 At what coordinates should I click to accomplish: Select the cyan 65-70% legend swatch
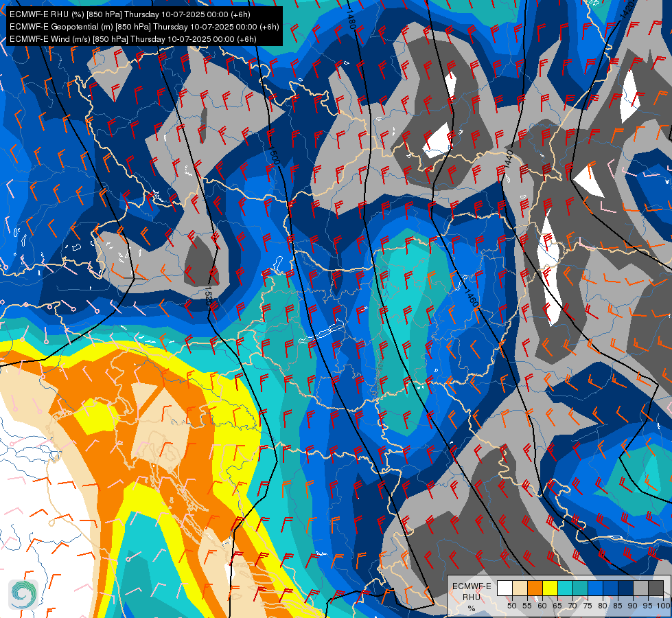point(566,588)
